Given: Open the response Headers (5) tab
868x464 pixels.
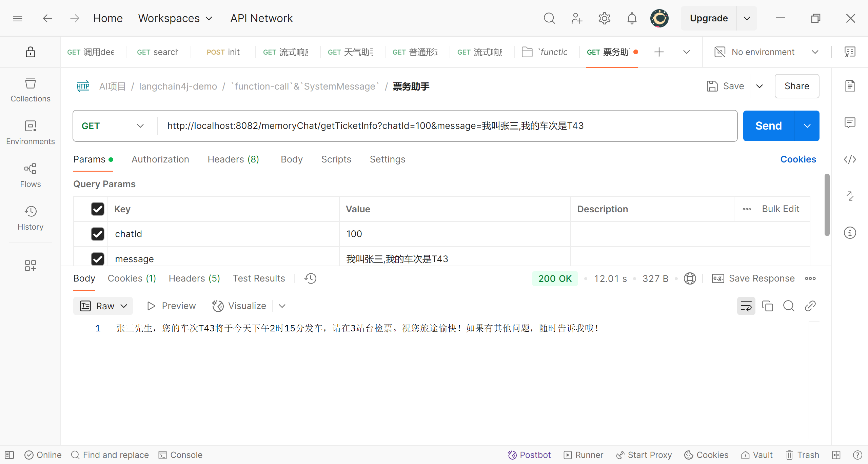Looking at the screenshot, I should point(194,278).
